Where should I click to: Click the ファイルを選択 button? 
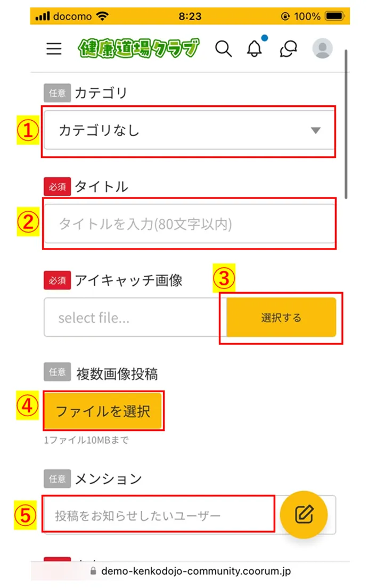103,411
